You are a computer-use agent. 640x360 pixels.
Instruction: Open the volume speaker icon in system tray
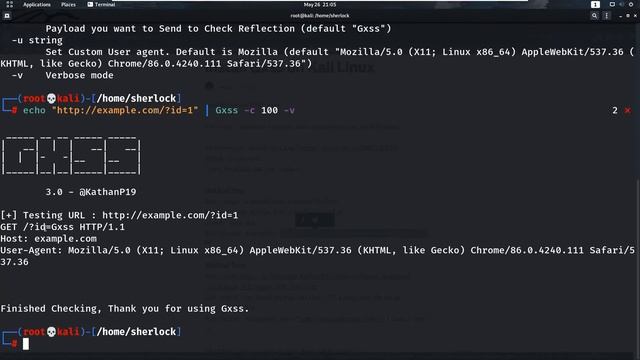[621, 4]
